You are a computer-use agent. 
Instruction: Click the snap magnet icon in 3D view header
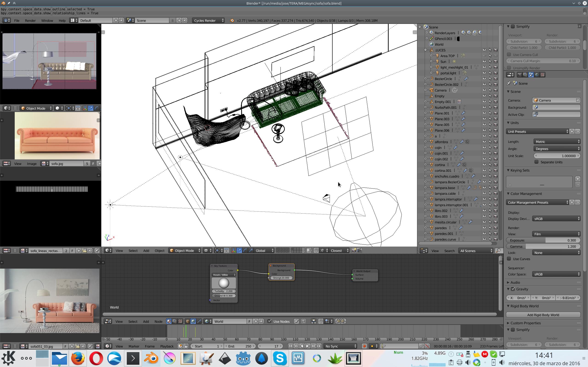coord(316,250)
